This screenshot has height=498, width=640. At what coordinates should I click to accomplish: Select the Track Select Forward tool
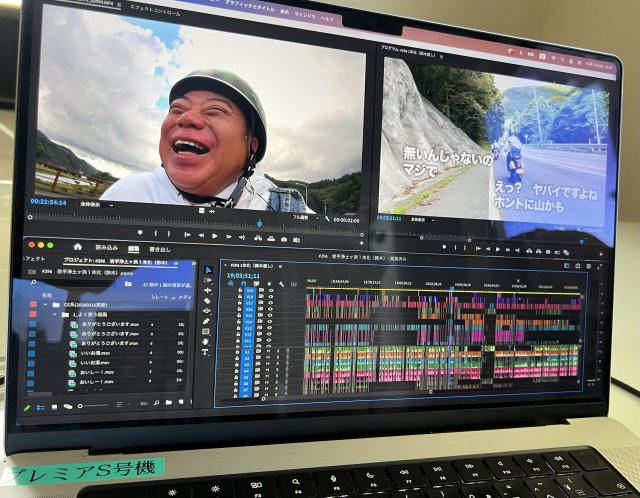coord(208,280)
